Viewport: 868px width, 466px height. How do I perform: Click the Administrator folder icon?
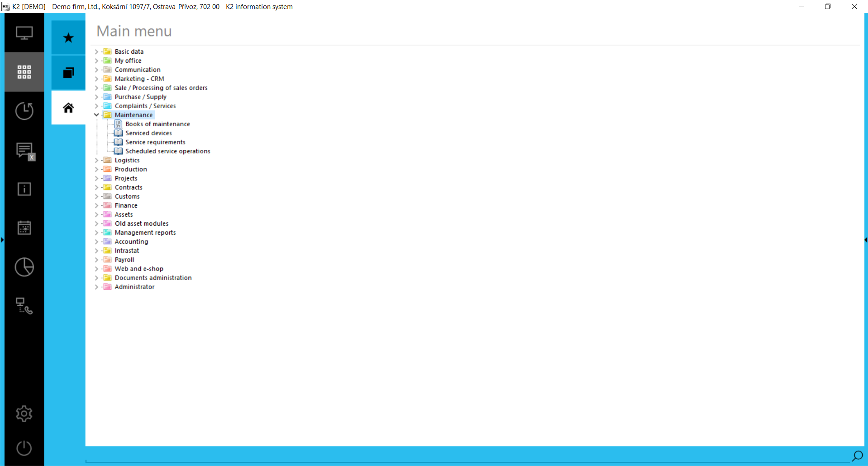tap(108, 287)
